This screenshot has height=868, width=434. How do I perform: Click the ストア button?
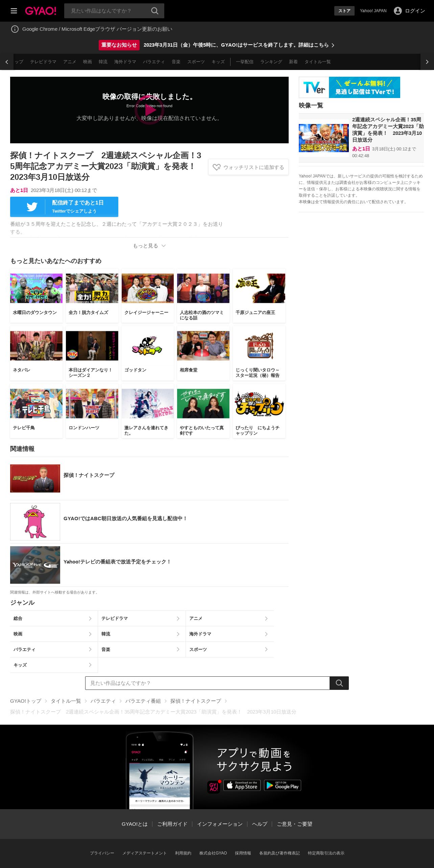click(x=344, y=11)
